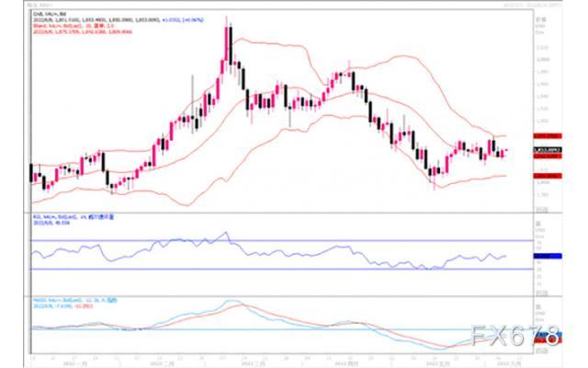588x368 pixels.
Task: Click the MACD indicator legend label
Action: [x=75, y=301]
